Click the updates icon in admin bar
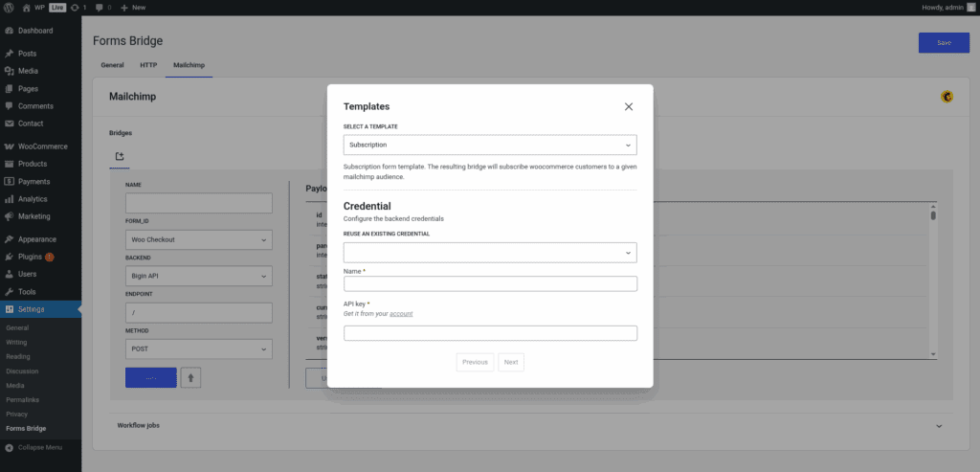 point(75,8)
